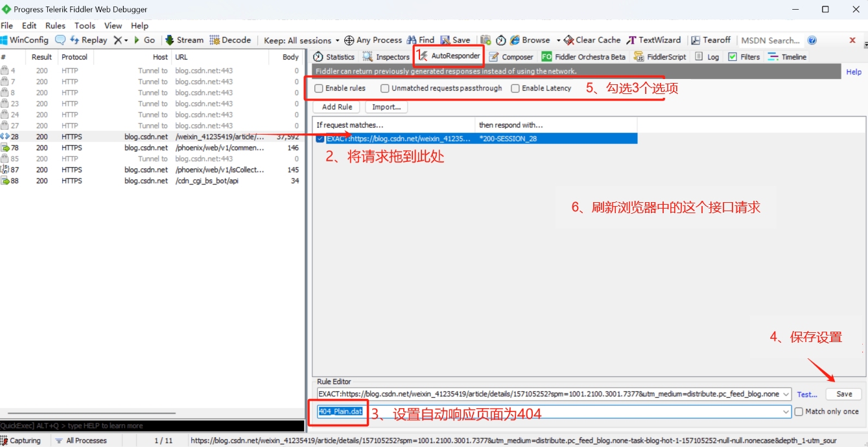Click the Any Process target icon
This screenshot has height=447, width=868.
click(349, 40)
